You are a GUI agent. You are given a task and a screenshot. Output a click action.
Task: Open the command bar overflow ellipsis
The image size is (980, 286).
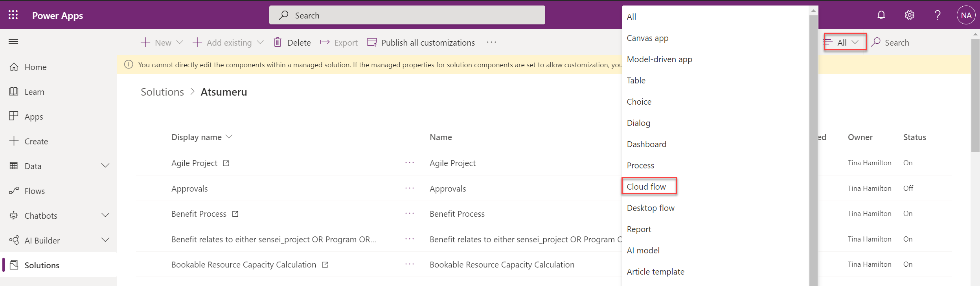tap(491, 42)
